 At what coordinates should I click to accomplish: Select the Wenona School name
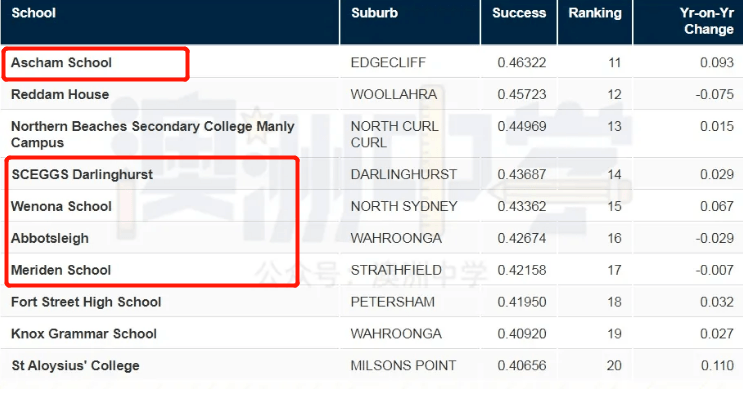coord(62,206)
